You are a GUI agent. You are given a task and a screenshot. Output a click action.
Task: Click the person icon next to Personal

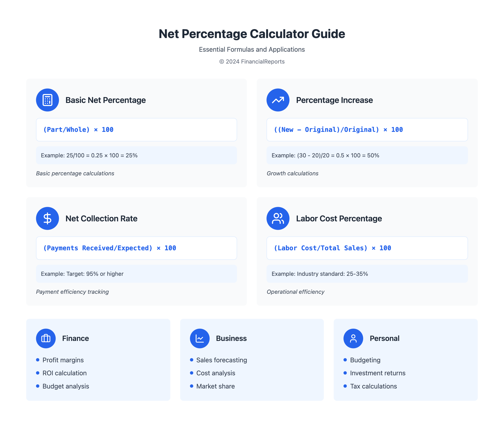tap(353, 338)
